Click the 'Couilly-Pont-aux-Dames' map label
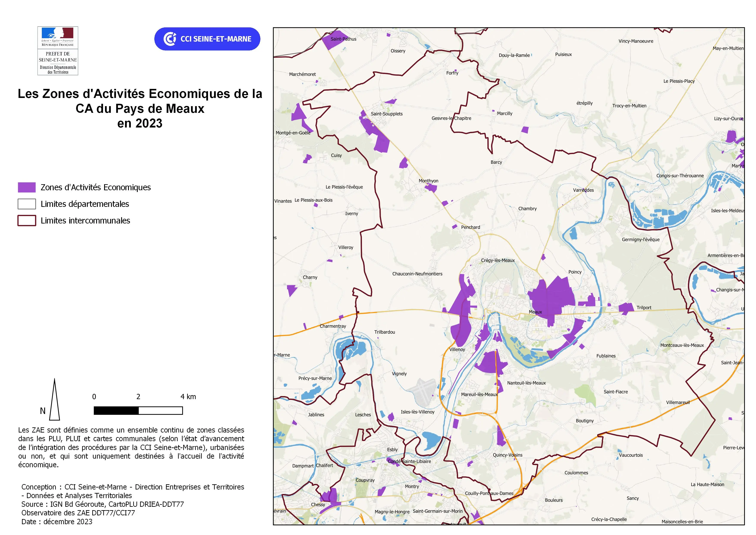The width and height of the screenshot is (756, 535). coord(489,493)
